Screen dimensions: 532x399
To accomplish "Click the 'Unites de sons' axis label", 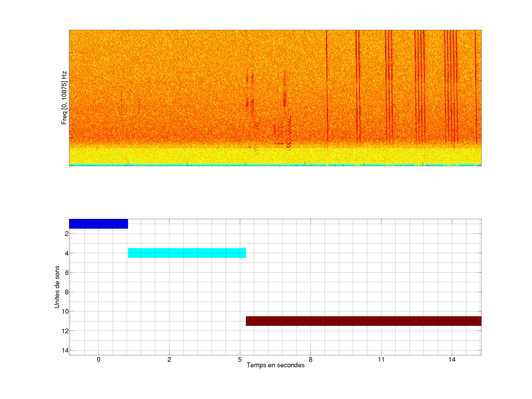I will (57, 287).
